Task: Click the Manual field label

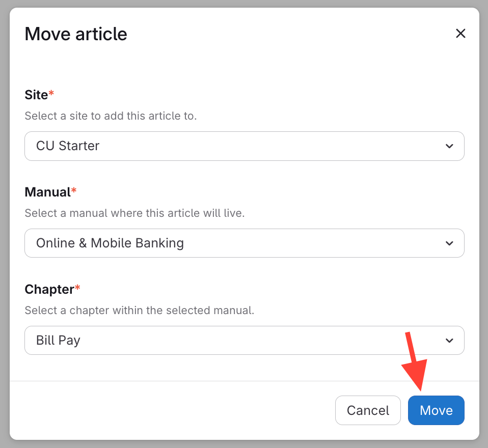Action: click(x=47, y=192)
